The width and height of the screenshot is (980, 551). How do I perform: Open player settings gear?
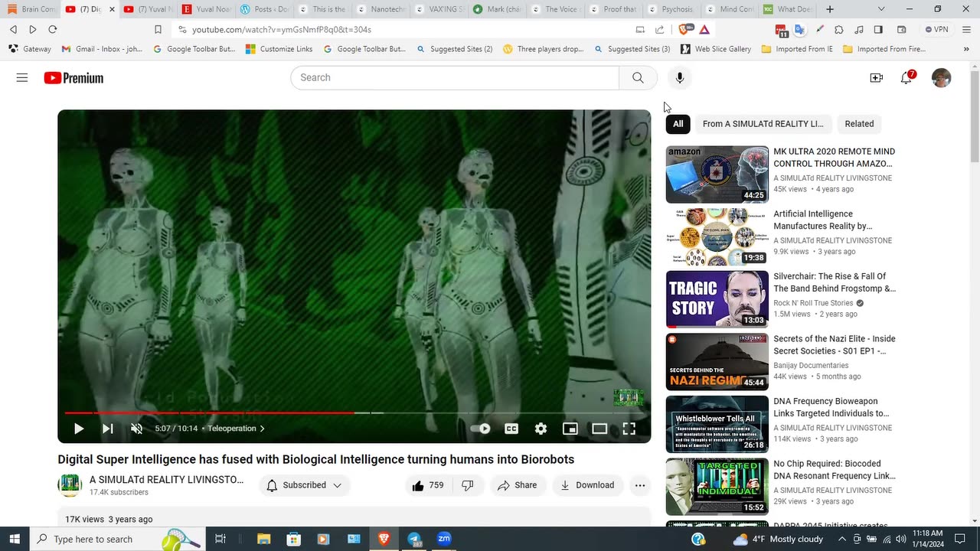(x=541, y=429)
